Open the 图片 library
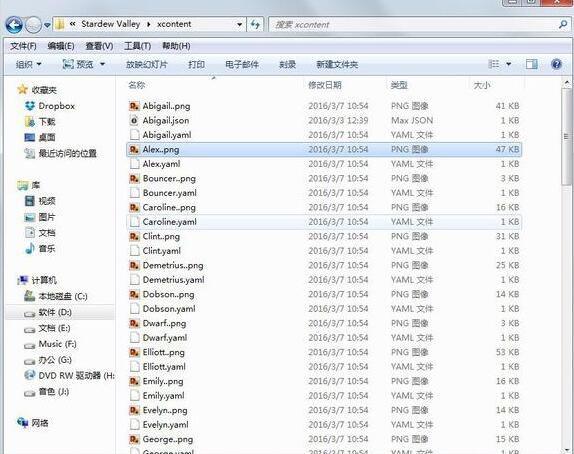Viewport: 574px width, 454px height. pos(40,217)
